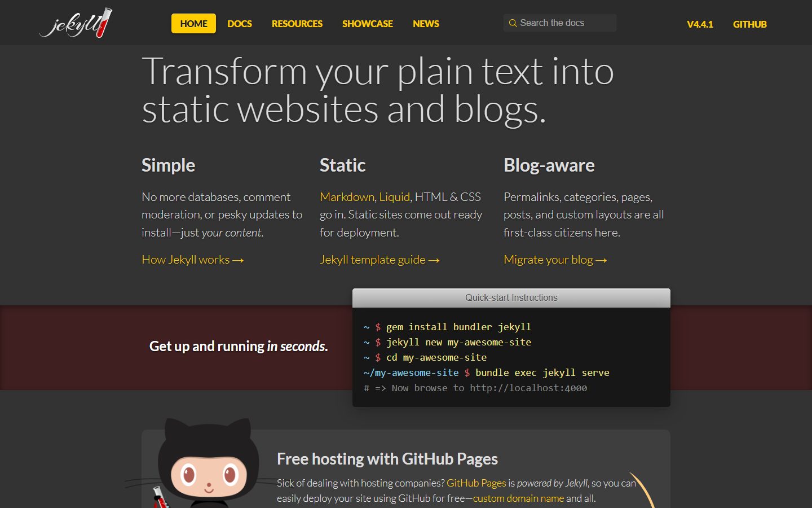
Task: Click the jekyll new my-awesome-site command
Action: pos(458,342)
